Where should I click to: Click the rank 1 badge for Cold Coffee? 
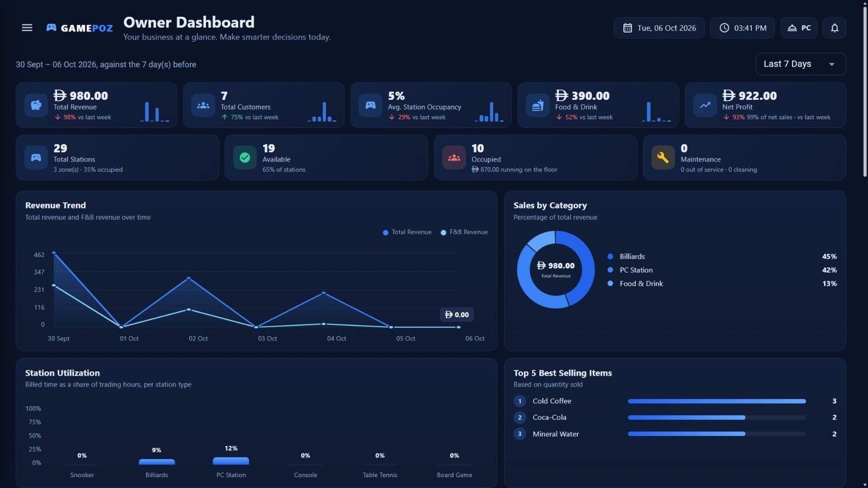pyautogui.click(x=520, y=401)
